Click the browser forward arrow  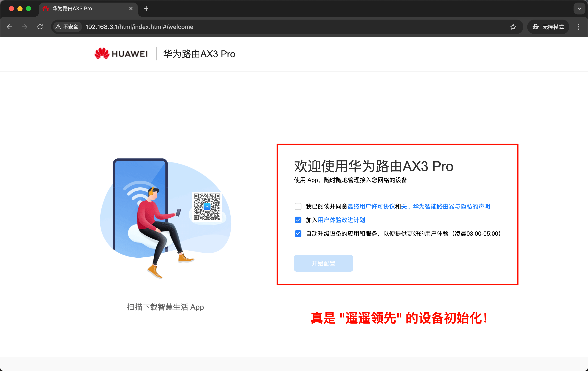pos(25,27)
